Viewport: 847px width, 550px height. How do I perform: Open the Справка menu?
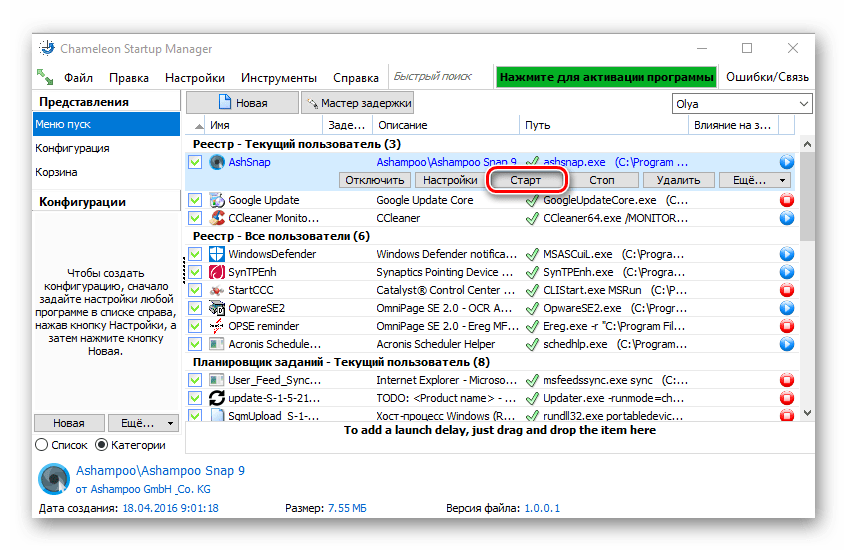coord(356,78)
